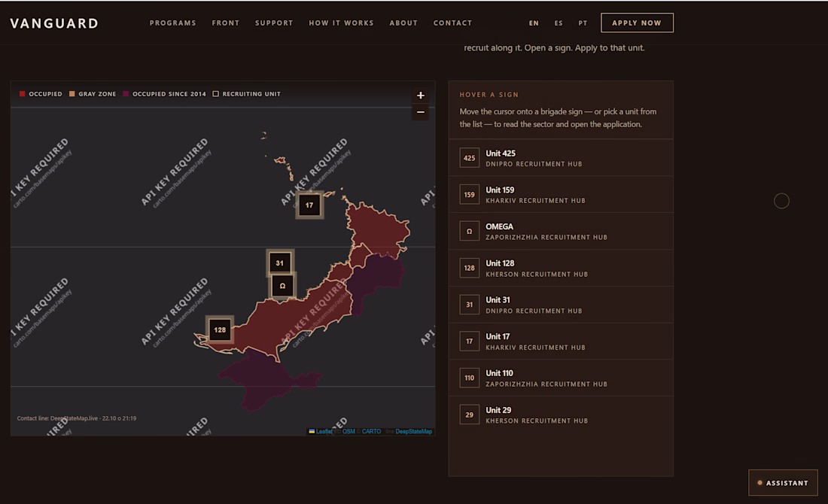
Task: Click the orange Gray Zone legend swatch
Action: tap(72, 94)
